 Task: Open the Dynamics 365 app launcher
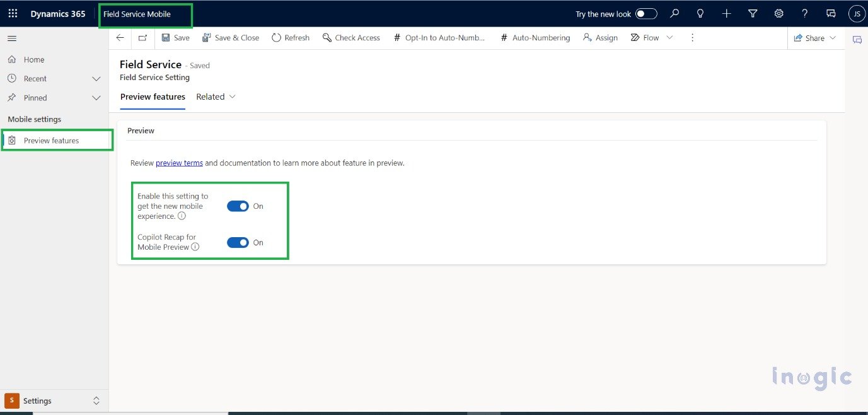(12, 13)
